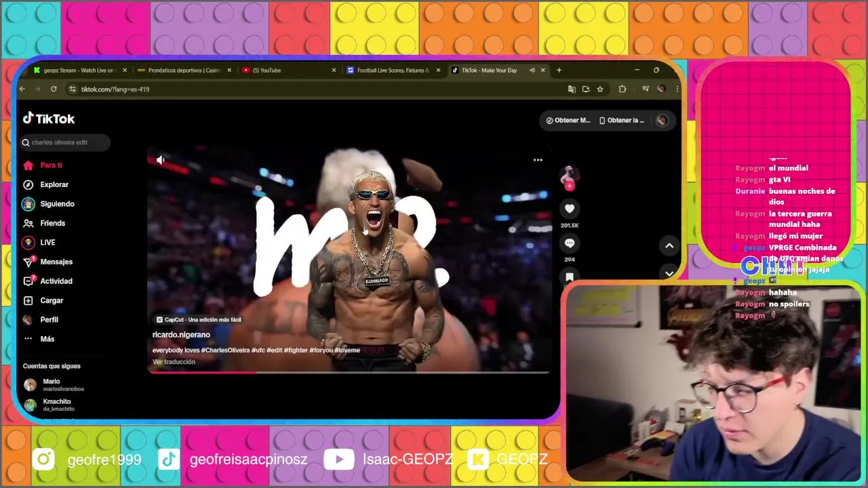Open Chrome three-dot menu
The width and height of the screenshot is (868, 488).
[x=677, y=89]
